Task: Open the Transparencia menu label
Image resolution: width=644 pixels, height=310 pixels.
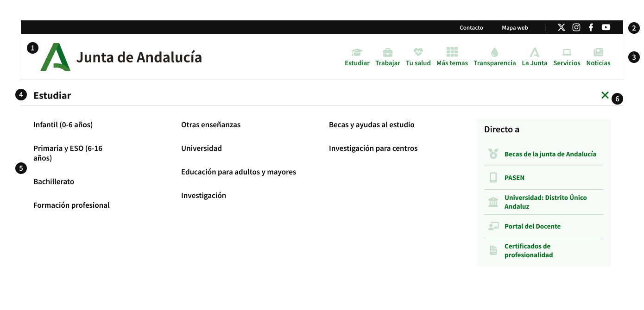Action: (495, 63)
